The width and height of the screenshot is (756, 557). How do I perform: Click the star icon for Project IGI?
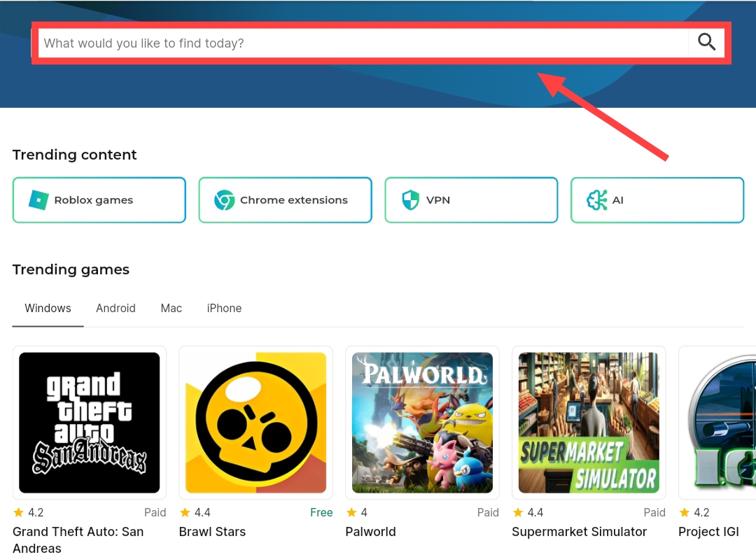pyautogui.click(x=684, y=512)
